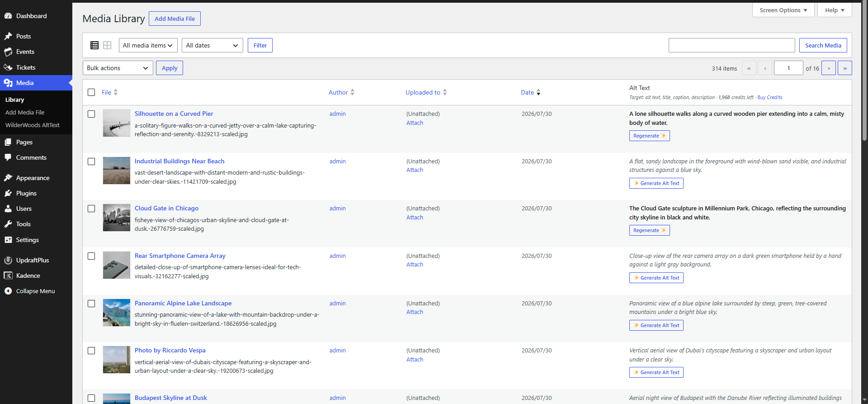This screenshot has height=404, width=868.
Task: Sort by Uploaded to column arrows
Action: (445, 92)
